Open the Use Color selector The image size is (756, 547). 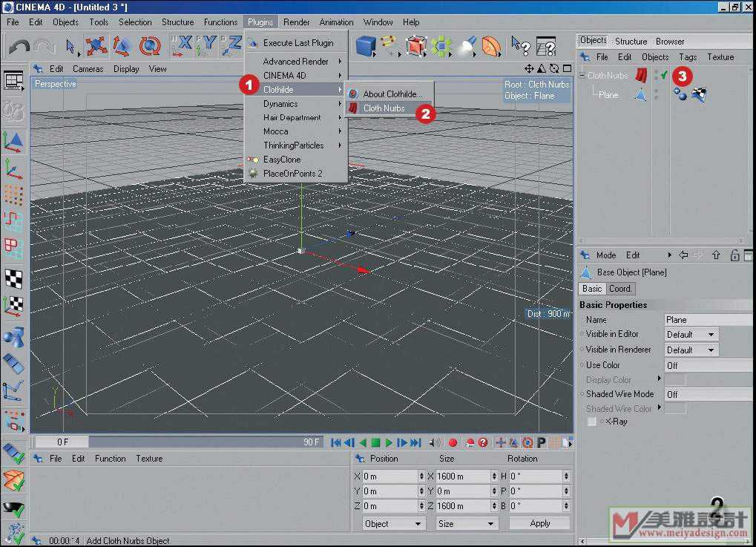pos(708,366)
